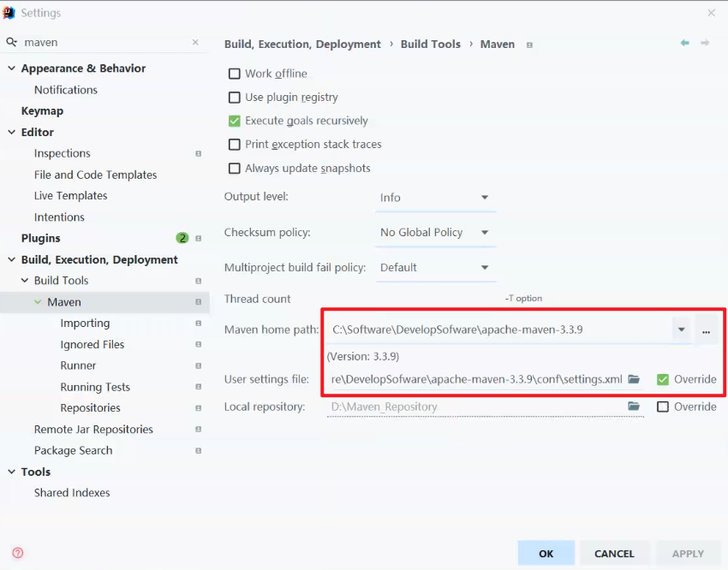Open Notifications settings page
Screen dimensions: 728x570
tap(66, 90)
